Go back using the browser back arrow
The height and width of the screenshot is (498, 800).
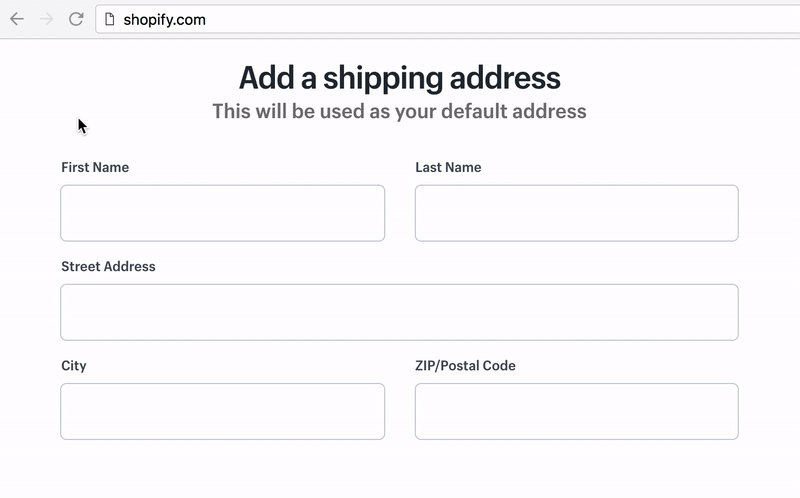[17, 19]
